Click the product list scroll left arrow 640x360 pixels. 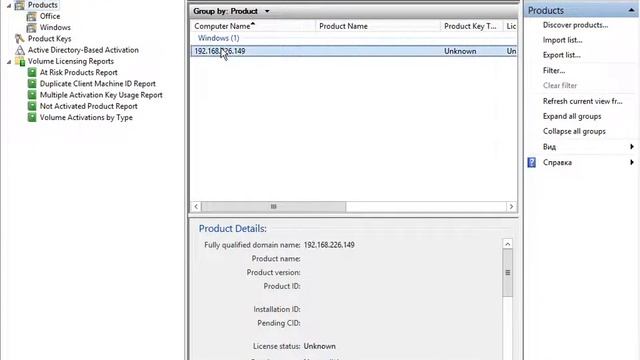tap(196, 207)
